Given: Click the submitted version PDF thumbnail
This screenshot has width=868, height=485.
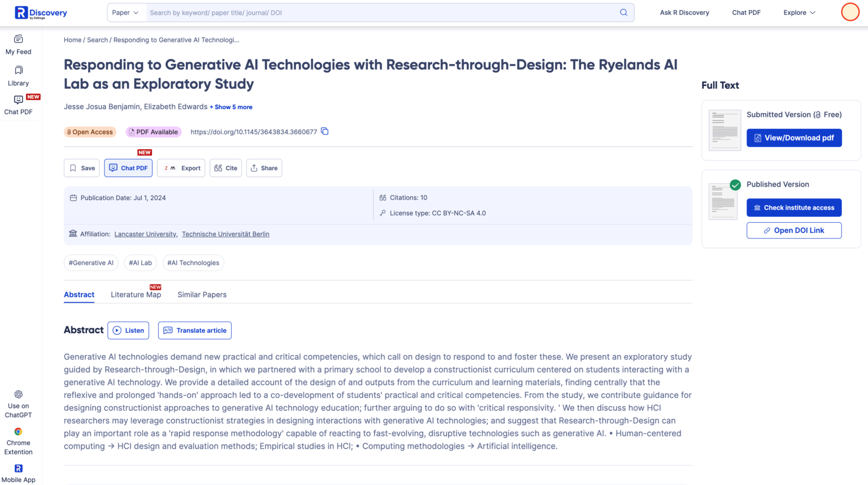Looking at the screenshot, I should point(724,130).
